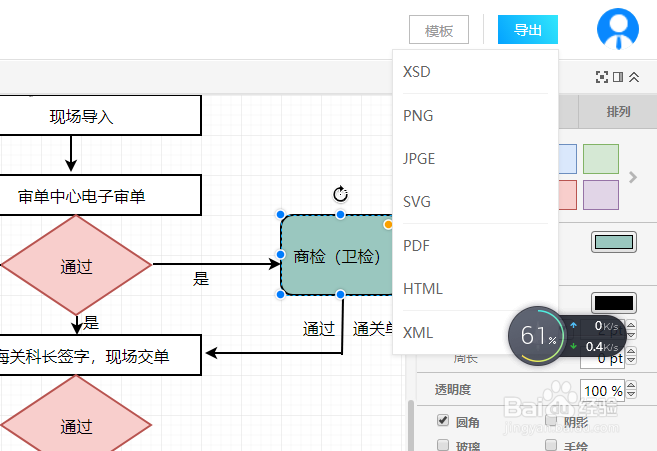The image size is (657, 451).
Task: Pick the light green style swatch
Action: [x=601, y=159]
